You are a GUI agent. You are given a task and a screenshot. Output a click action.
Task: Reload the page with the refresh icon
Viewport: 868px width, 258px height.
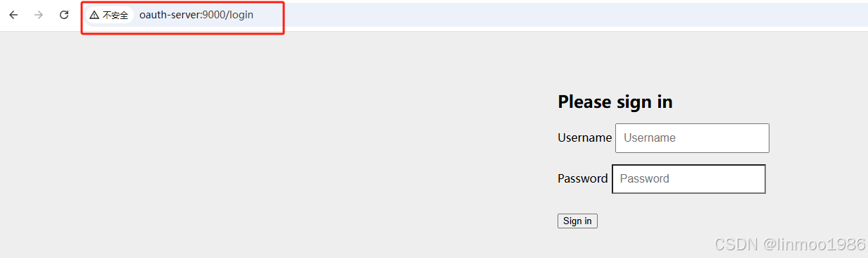point(64,15)
